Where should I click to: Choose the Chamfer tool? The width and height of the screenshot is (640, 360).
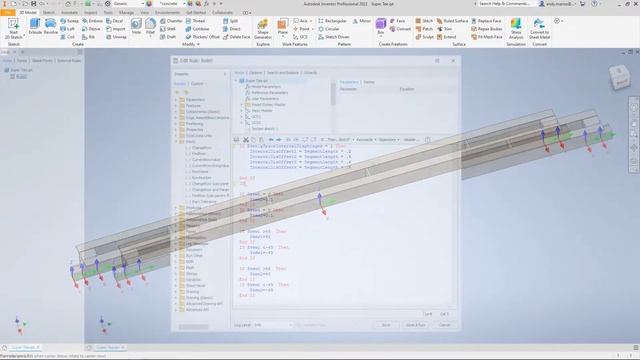[171, 21]
